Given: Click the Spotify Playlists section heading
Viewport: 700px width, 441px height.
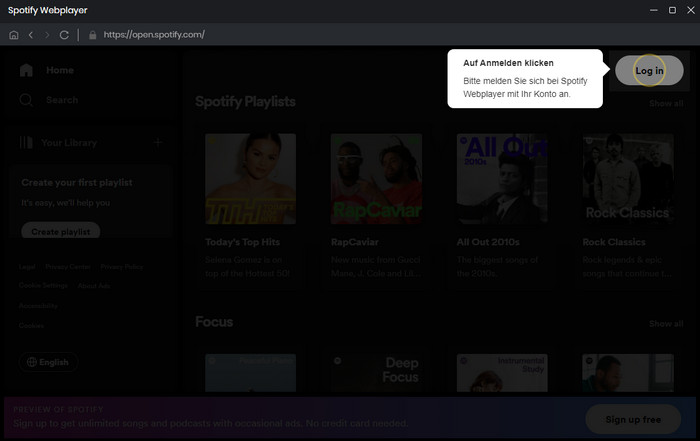Looking at the screenshot, I should click(x=245, y=102).
